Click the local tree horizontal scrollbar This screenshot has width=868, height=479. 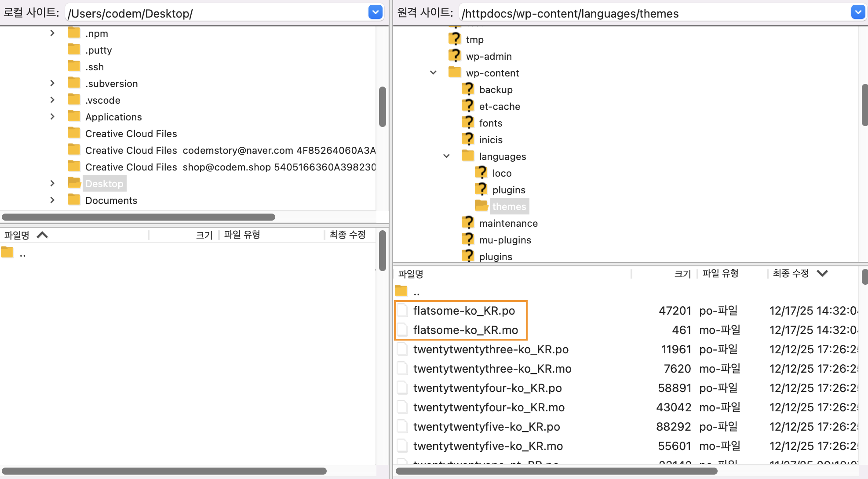139,217
